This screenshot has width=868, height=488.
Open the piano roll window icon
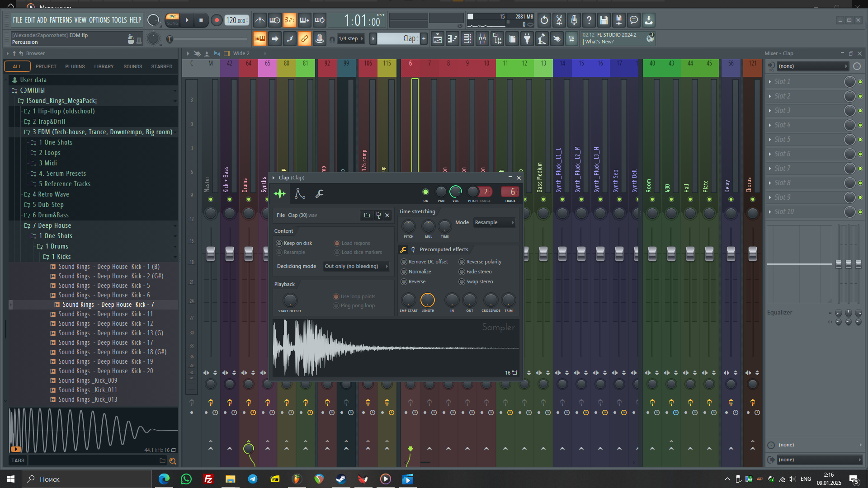tap(453, 39)
